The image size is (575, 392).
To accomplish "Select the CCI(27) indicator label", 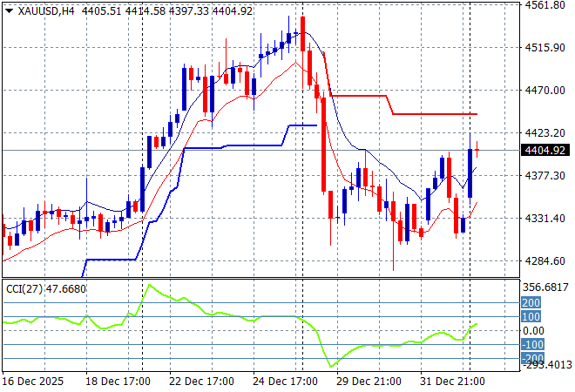I will pyautogui.click(x=23, y=287).
